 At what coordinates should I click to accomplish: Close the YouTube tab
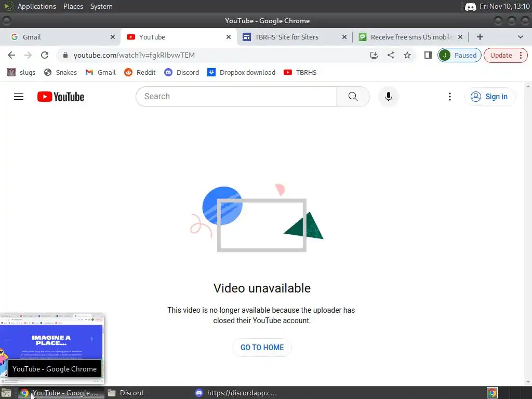[x=229, y=37]
